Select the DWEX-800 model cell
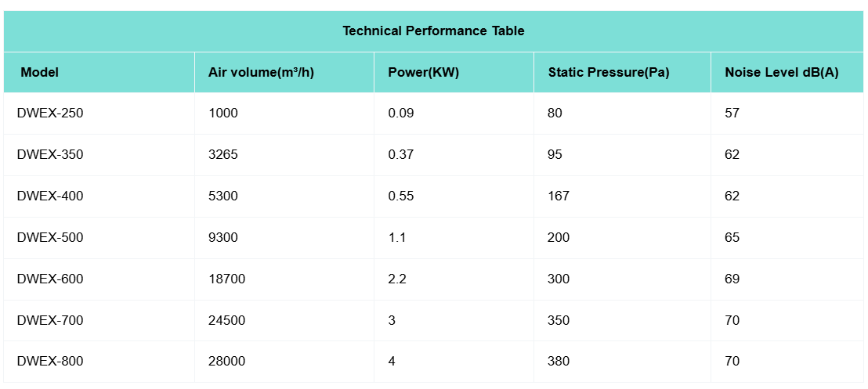The width and height of the screenshot is (868, 389). click(x=50, y=362)
